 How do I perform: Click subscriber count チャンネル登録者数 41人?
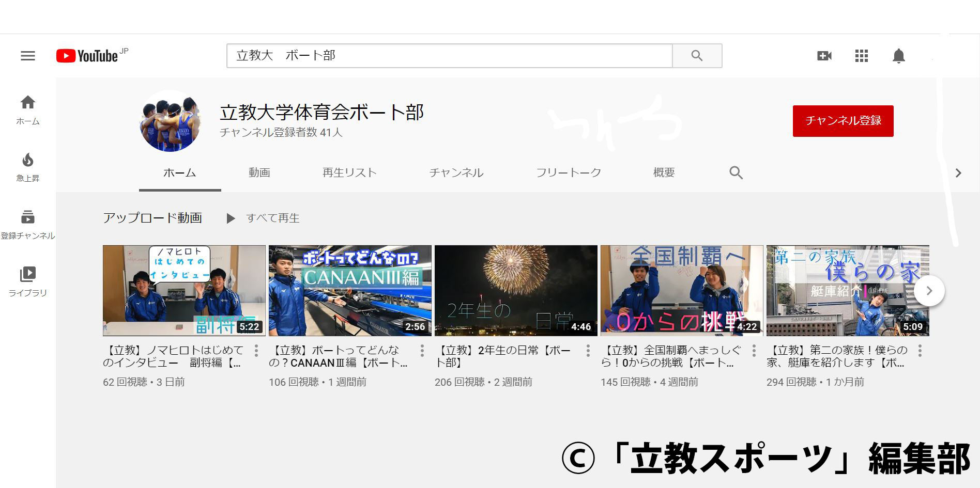coord(281,133)
